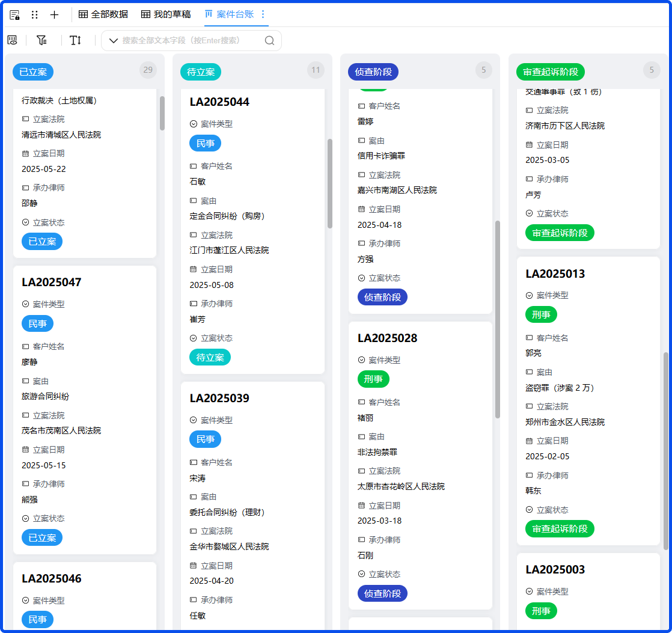Click the magnifier search icon
This screenshot has width=672, height=633.
(x=269, y=40)
